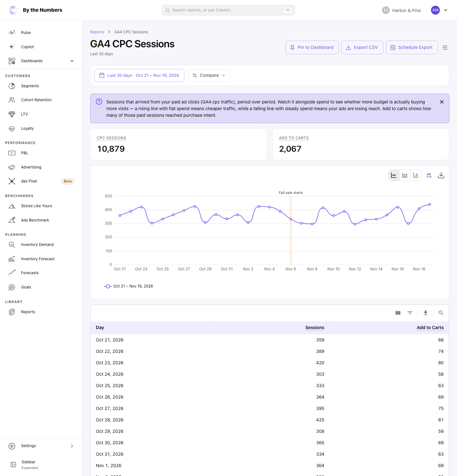Switch chart to line view

click(x=394, y=175)
